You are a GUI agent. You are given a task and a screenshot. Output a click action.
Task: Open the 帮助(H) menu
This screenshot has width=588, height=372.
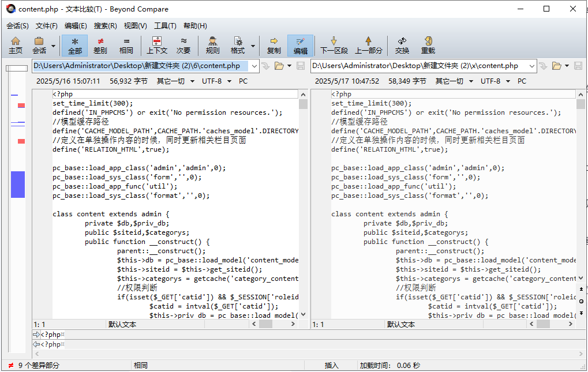tap(195, 26)
